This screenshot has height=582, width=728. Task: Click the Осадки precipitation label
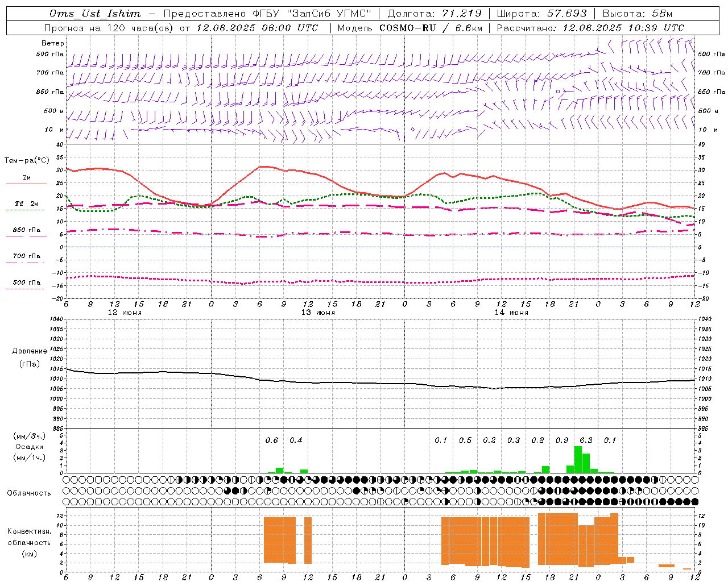[30, 447]
